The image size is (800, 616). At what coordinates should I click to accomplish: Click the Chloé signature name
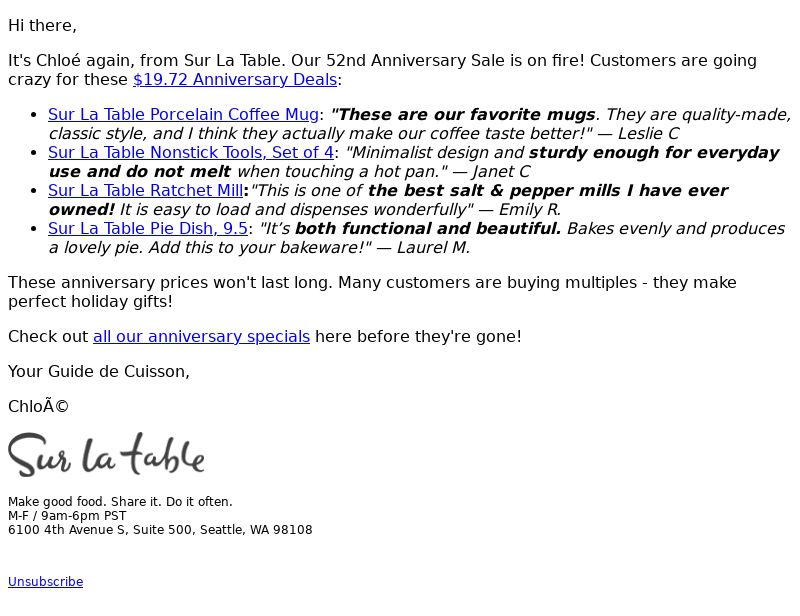tap(38, 407)
